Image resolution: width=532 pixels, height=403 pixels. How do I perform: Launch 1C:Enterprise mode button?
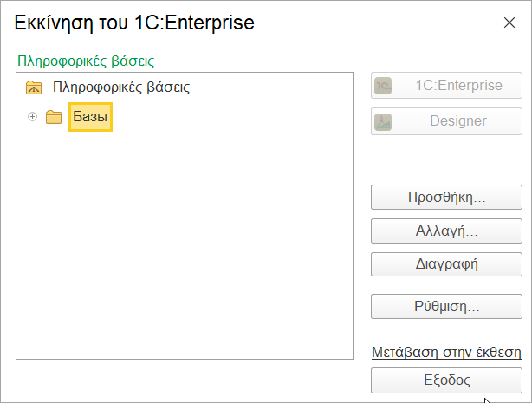coord(446,86)
